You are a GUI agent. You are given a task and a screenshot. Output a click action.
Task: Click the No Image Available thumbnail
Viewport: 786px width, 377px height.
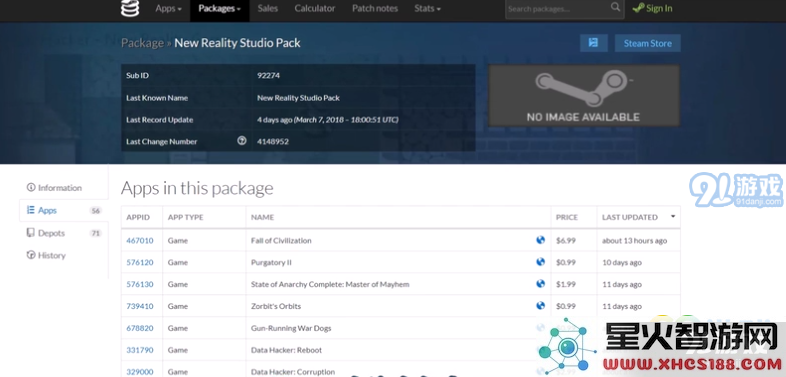584,95
